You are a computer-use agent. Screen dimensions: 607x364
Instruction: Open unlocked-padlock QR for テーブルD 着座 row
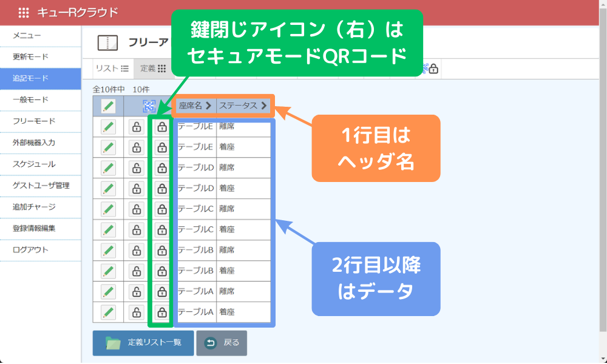(136, 189)
